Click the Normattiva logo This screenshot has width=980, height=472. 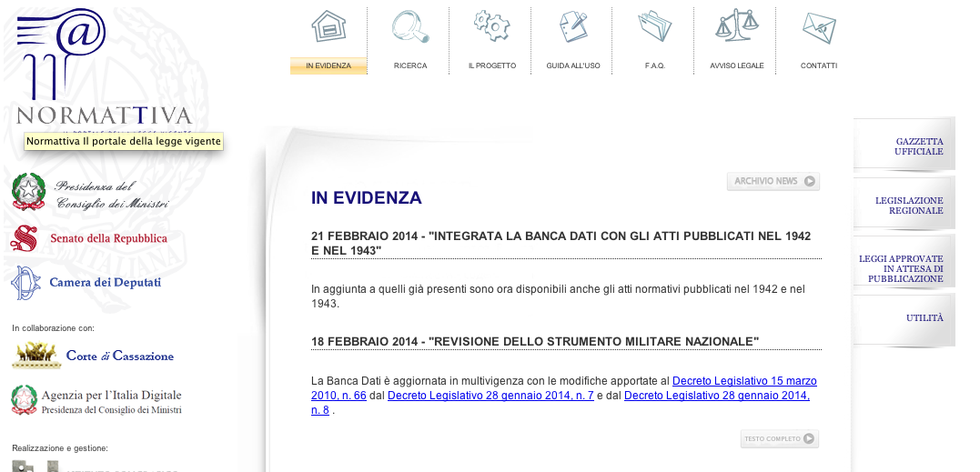pyautogui.click(x=104, y=69)
